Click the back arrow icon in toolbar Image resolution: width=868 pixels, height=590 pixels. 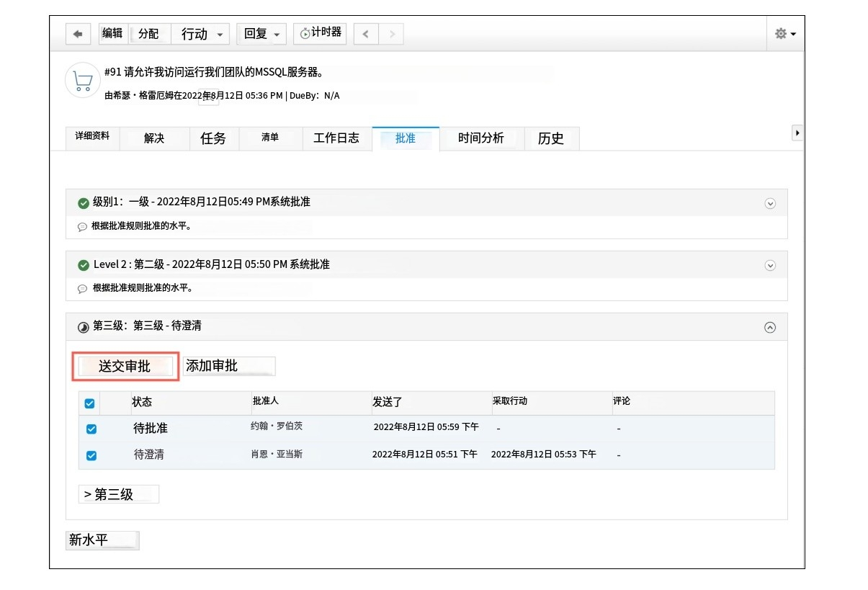click(x=78, y=34)
